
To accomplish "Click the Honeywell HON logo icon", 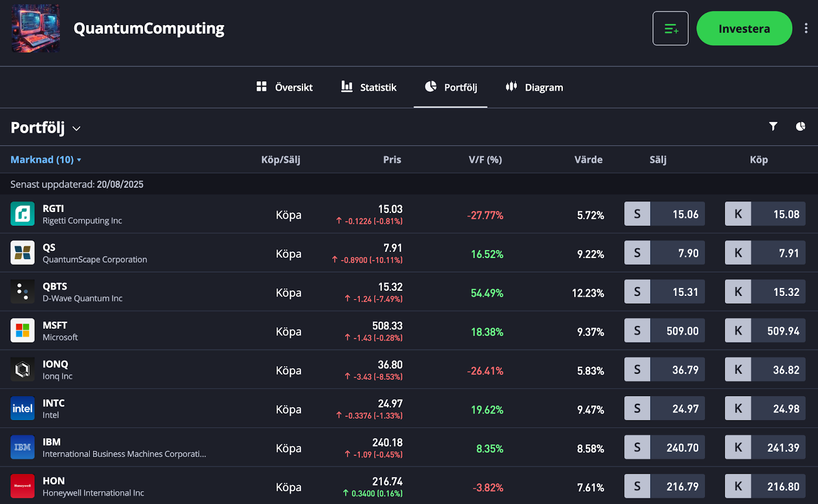I will [x=22, y=486].
